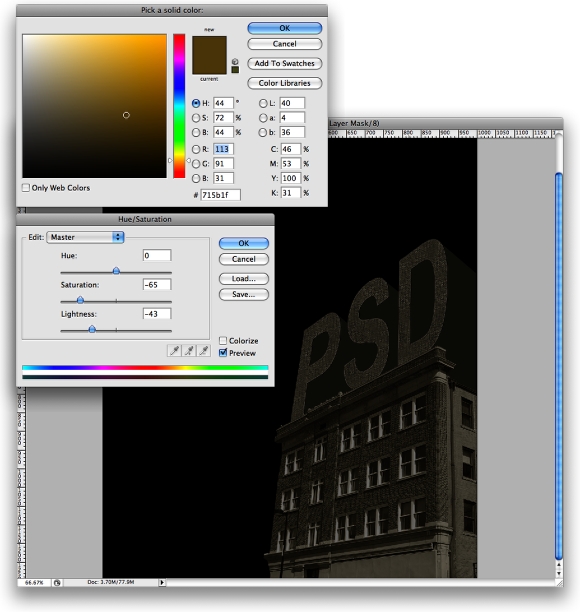The height and width of the screenshot is (612, 580).
Task: Click the M magenta field showing 53
Action: (x=291, y=164)
